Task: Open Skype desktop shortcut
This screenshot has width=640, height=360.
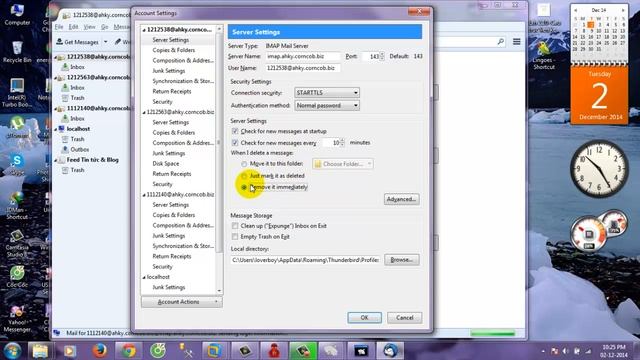Action: (17, 164)
